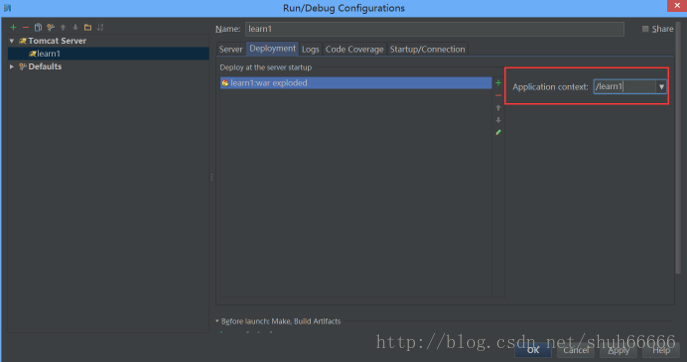Screen dimensions: 687x362
Task: Move configuration up in the list
Action: tap(63, 28)
